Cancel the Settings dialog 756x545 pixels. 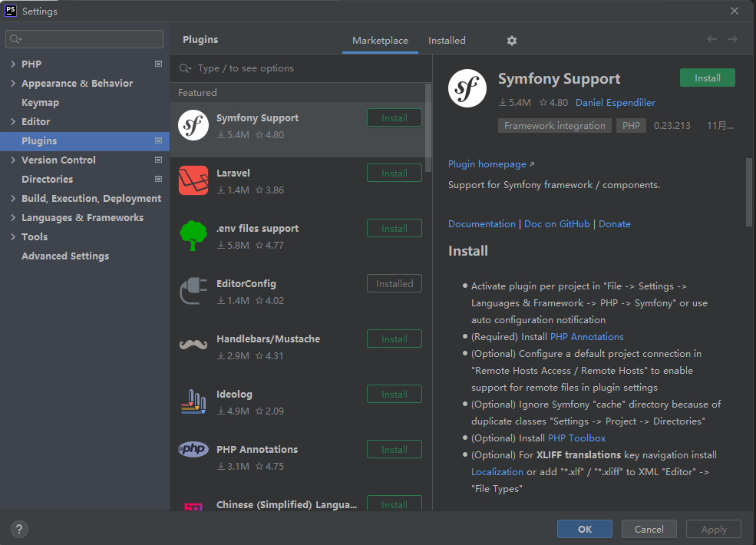tap(649, 529)
